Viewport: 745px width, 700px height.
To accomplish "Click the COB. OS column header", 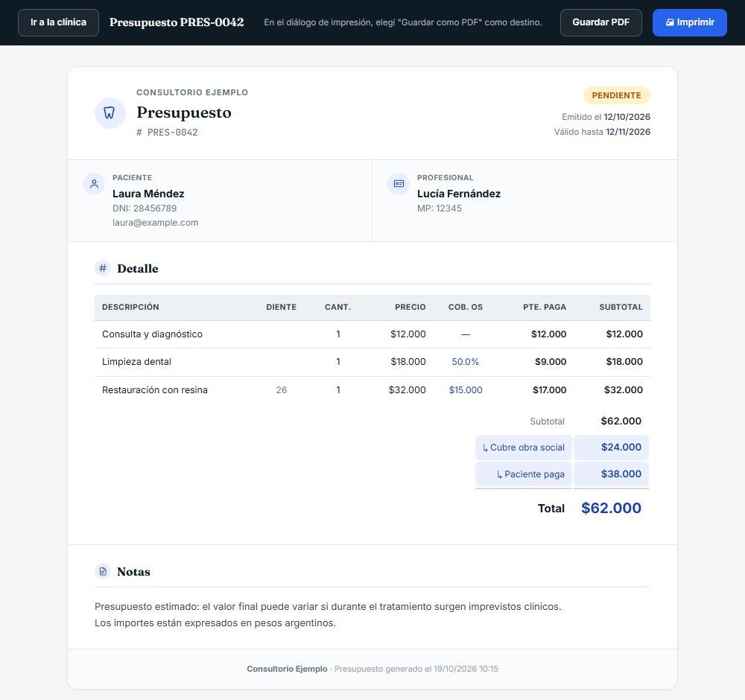I will [465, 308].
